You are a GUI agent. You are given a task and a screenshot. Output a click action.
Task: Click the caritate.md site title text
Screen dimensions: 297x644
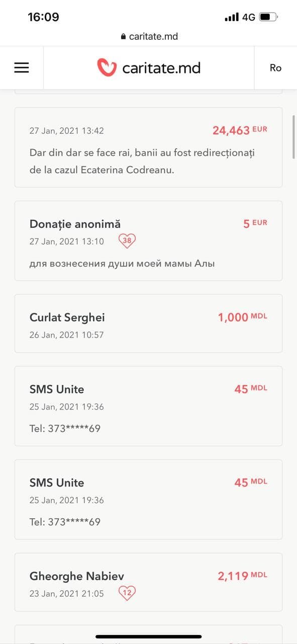coord(161,67)
